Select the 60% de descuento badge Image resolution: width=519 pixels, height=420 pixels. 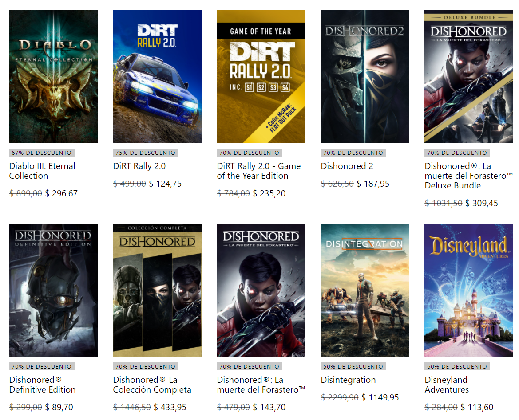click(457, 367)
